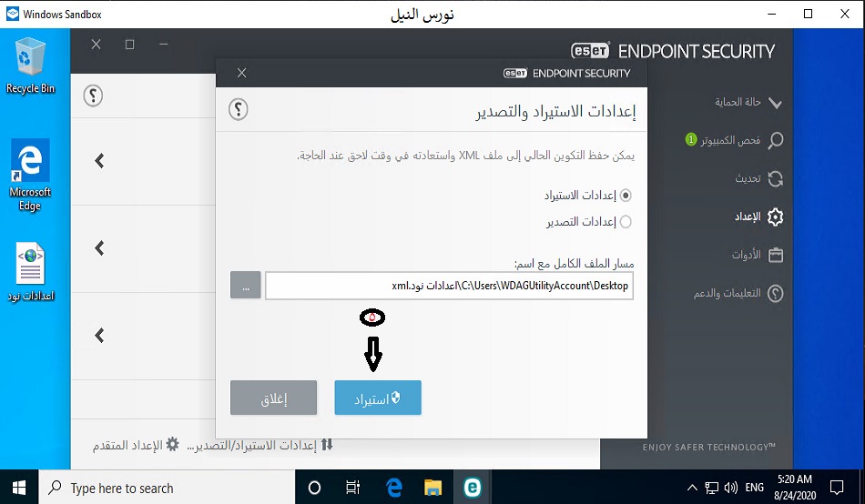
Task: Click the Tools briefcase icon in sidebar
Action: tap(775, 256)
